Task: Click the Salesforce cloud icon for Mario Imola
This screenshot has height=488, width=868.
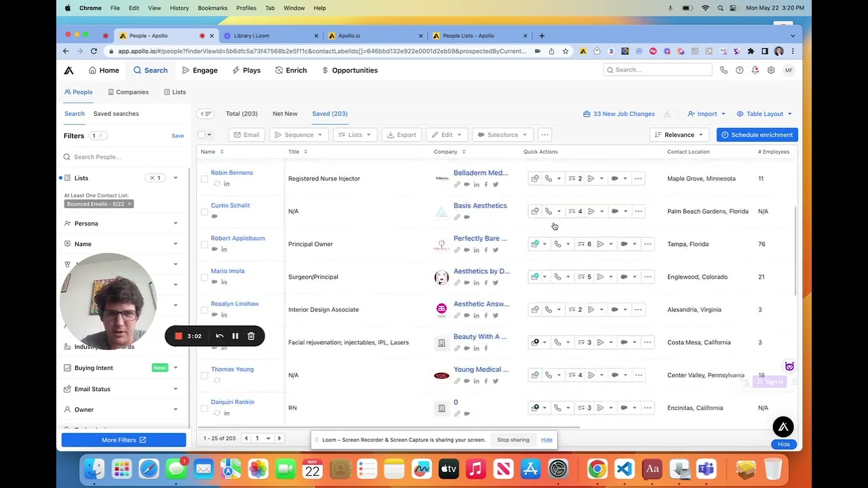Action: point(624,277)
